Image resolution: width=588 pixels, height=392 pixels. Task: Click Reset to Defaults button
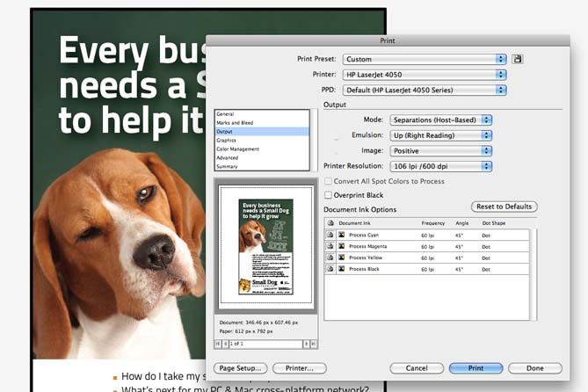pos(504,207)
